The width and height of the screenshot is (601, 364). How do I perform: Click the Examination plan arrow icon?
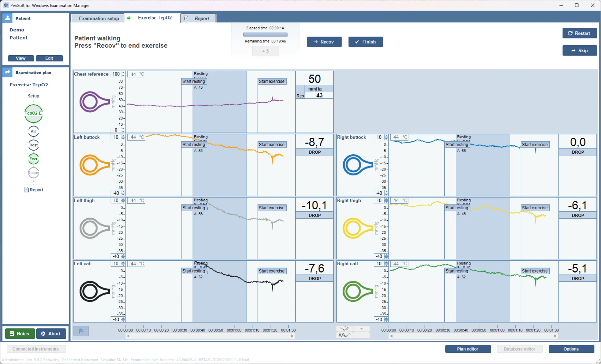pyautogui.click(x=8, y=72)
